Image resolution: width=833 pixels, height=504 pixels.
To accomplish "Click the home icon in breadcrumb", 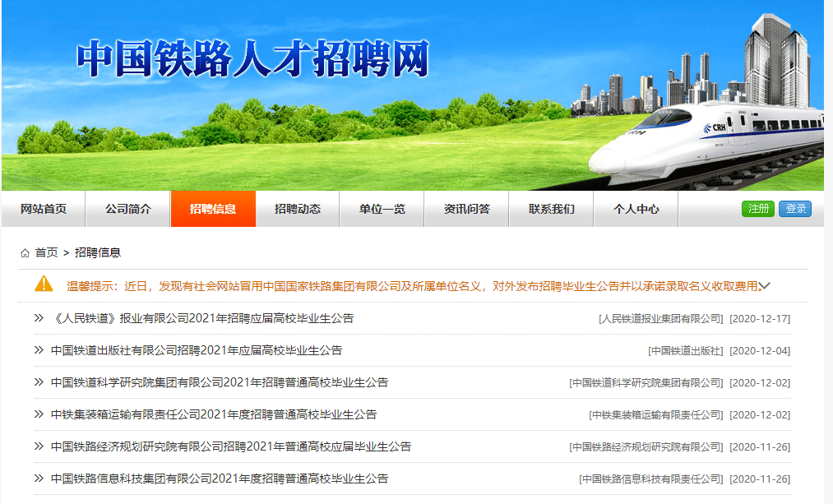I will click(x=25, y=253).
